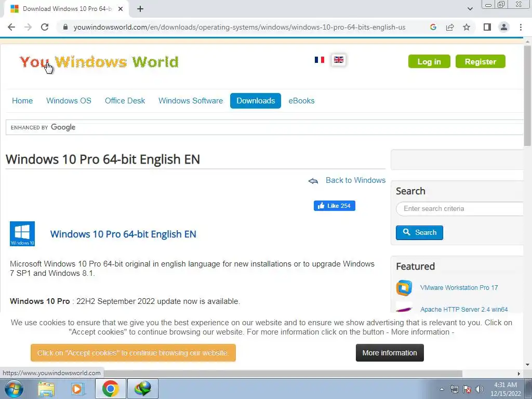The height and width of the screenshot is (399, 532).
Task: Switch site language to French flag
Action: (320, 60)
